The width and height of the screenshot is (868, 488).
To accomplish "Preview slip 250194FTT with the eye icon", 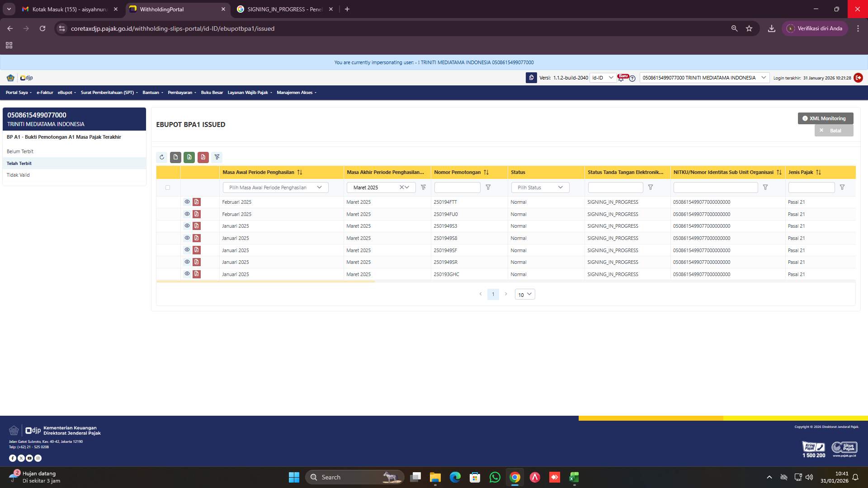I will [187, 202].
